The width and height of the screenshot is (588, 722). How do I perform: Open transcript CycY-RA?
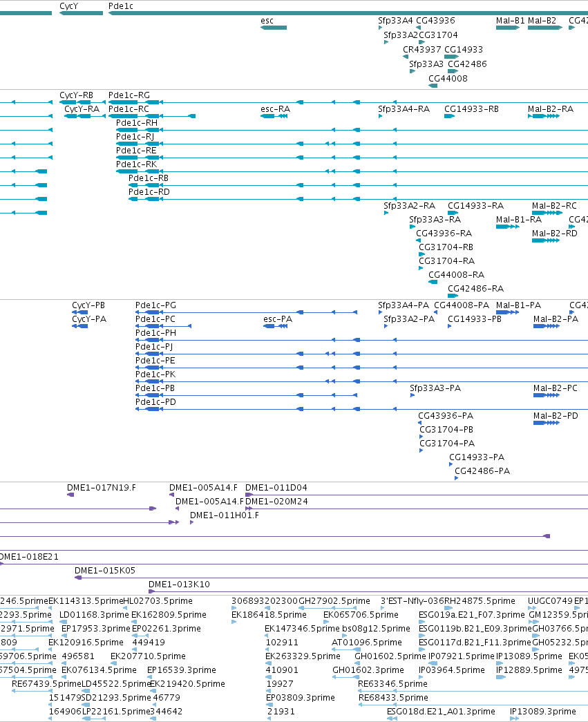pos(82,109)
